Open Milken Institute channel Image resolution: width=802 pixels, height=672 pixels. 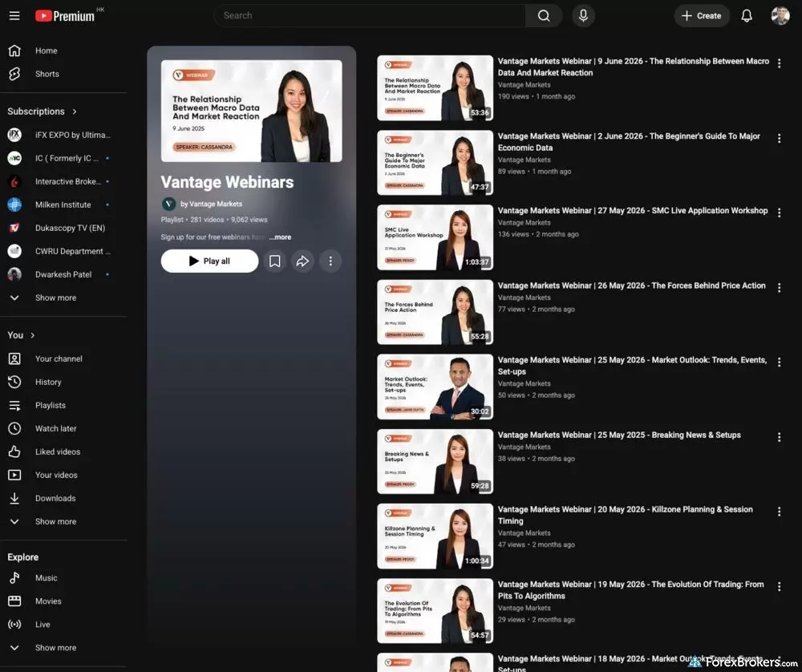click(x=63, y=204)
